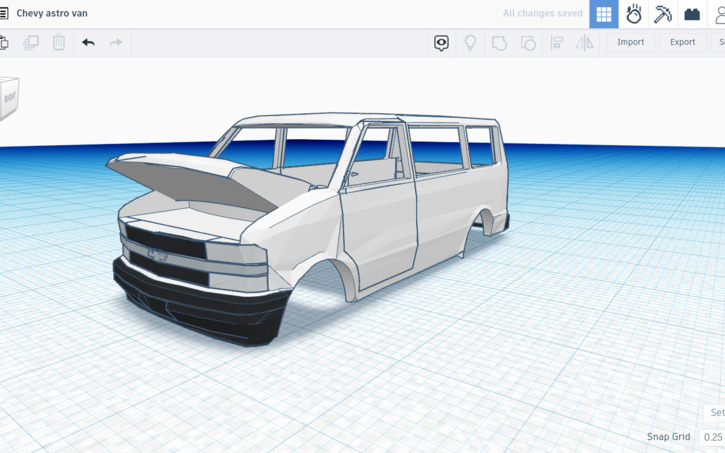Click the Delete trash can icon
725x453 pixels.
click(x=59, y=43)
